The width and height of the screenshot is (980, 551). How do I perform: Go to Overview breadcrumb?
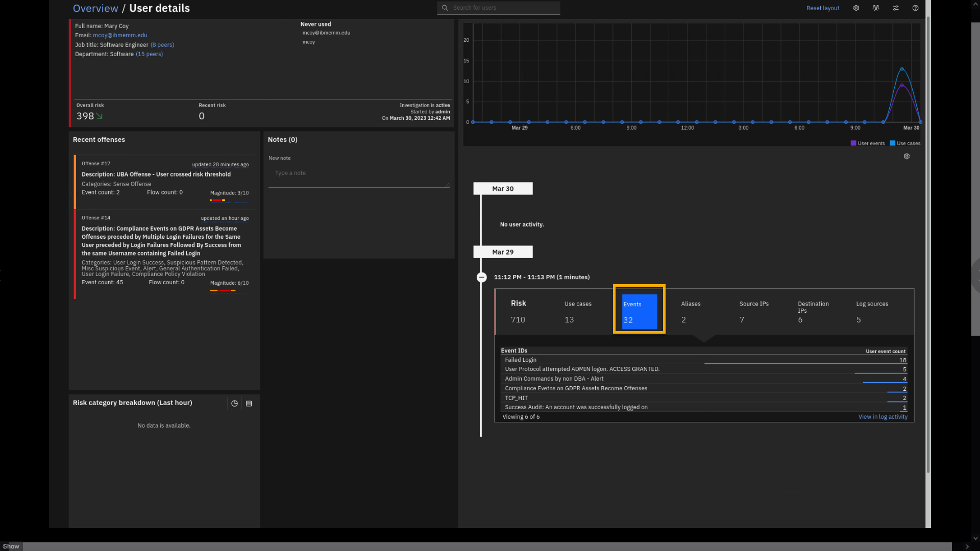click(95, 8)
